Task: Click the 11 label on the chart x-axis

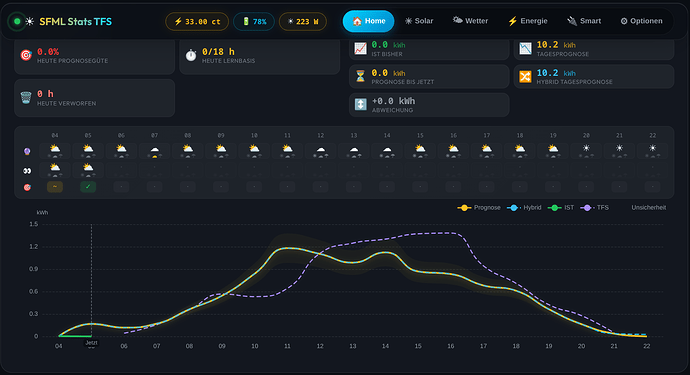Action: (x=287, y=346)
